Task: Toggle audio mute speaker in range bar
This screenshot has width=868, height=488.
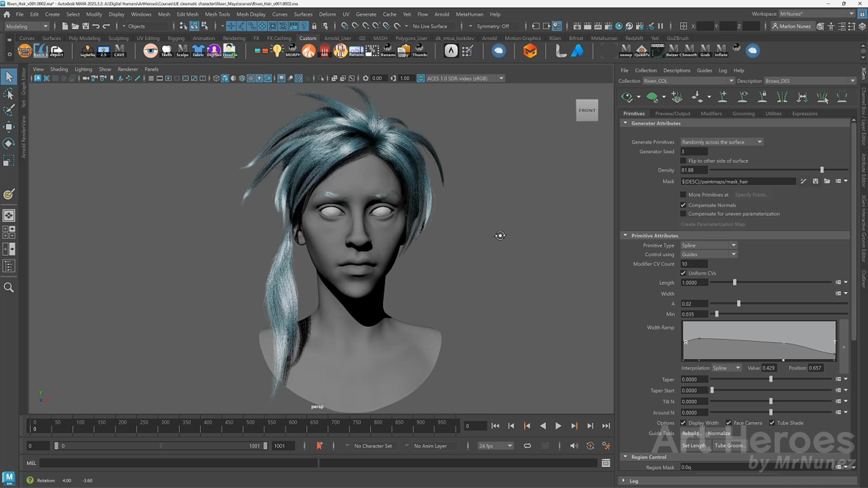Action: (x=574, y=446)
